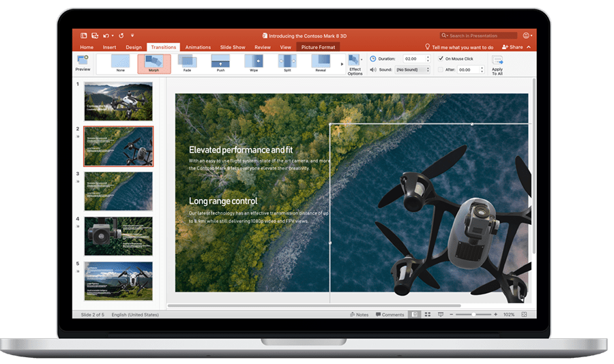Click the zoom in plus button
The width and height of the screenshot is (614, 364).
point(496,314)
